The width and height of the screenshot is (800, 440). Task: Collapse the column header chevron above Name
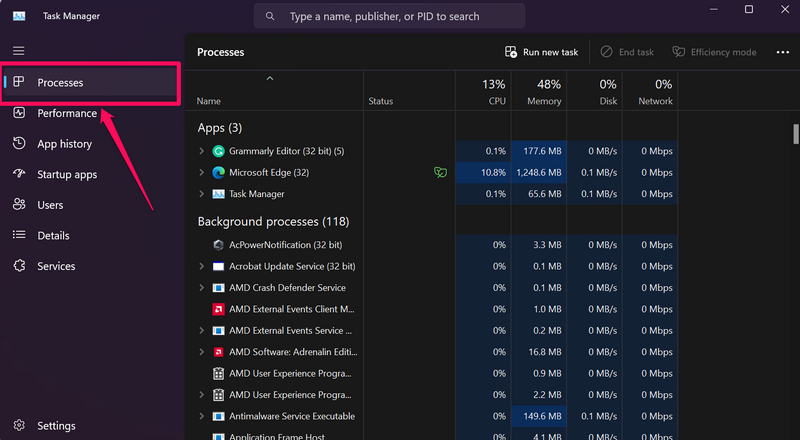tap(270, 78)
